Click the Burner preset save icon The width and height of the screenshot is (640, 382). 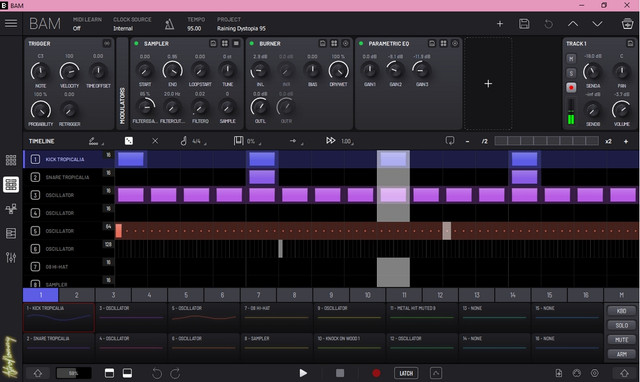point(322,43)
